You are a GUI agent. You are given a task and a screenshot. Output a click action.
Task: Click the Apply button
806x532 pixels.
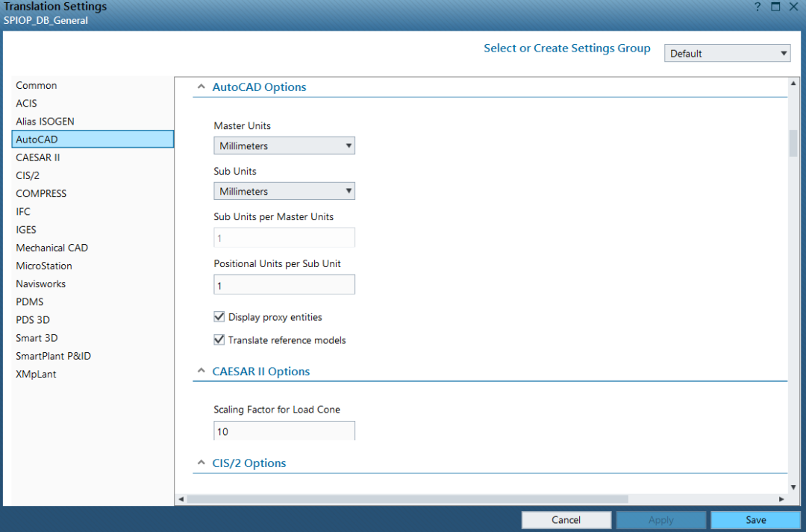pyautogui.click(x=660, y=519)
